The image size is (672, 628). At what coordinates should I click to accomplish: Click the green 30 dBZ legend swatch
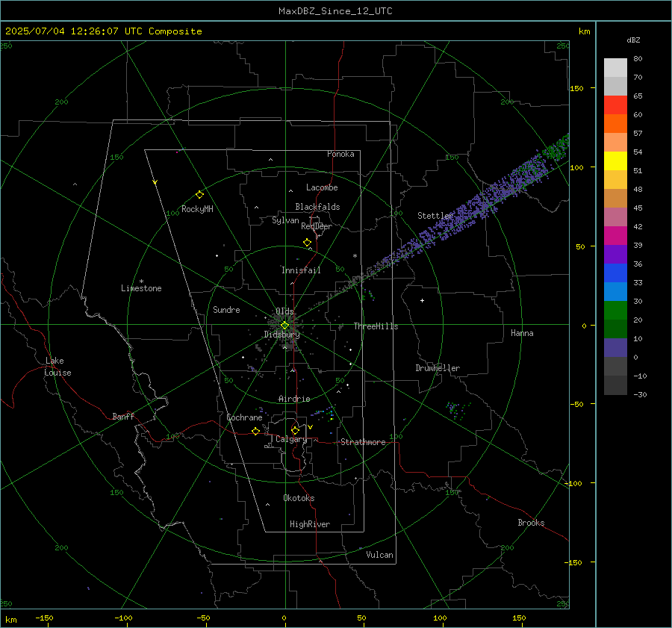pyautogui.click(x=615, y=310)
